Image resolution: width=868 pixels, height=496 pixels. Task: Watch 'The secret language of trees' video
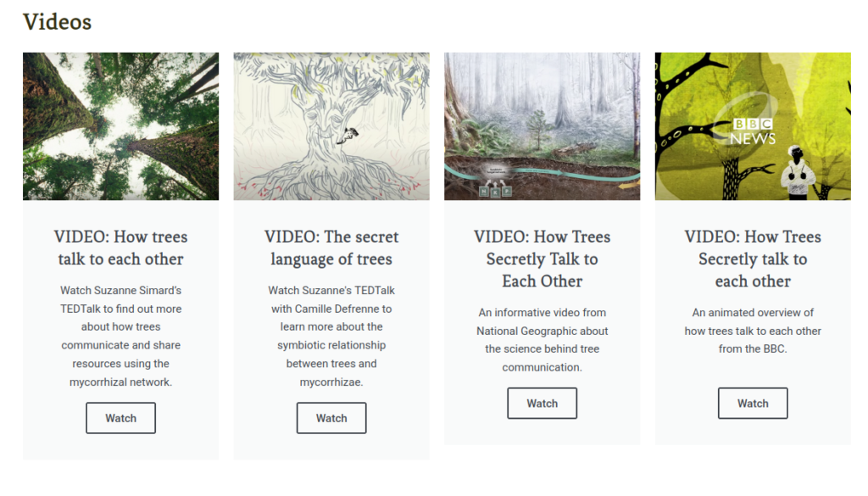[x=331, y=418]
